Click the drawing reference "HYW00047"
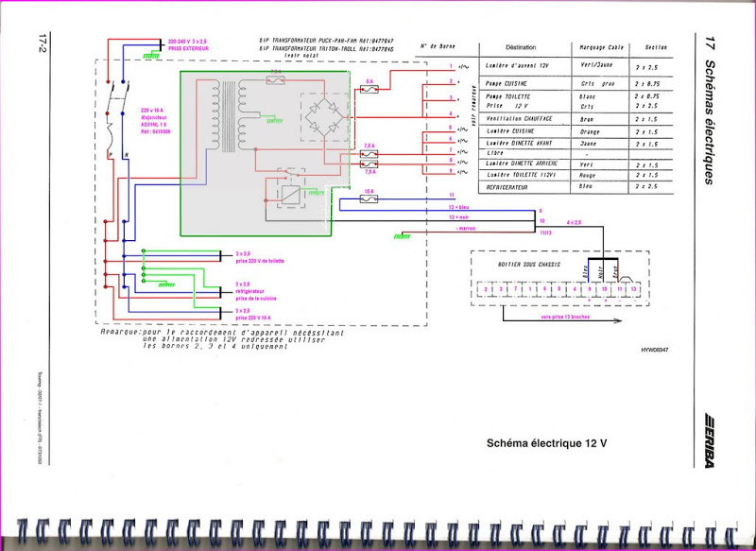756x551 pixels. pyautogui.click(x=654, y=350)
